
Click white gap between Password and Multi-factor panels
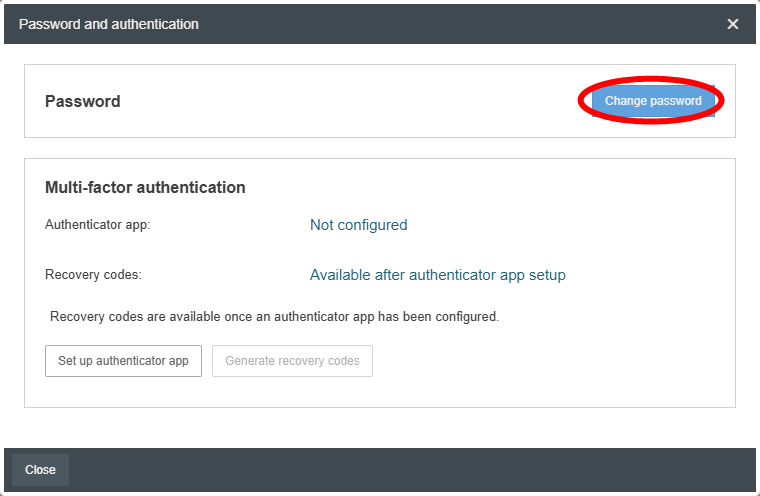tap(380, 148)
